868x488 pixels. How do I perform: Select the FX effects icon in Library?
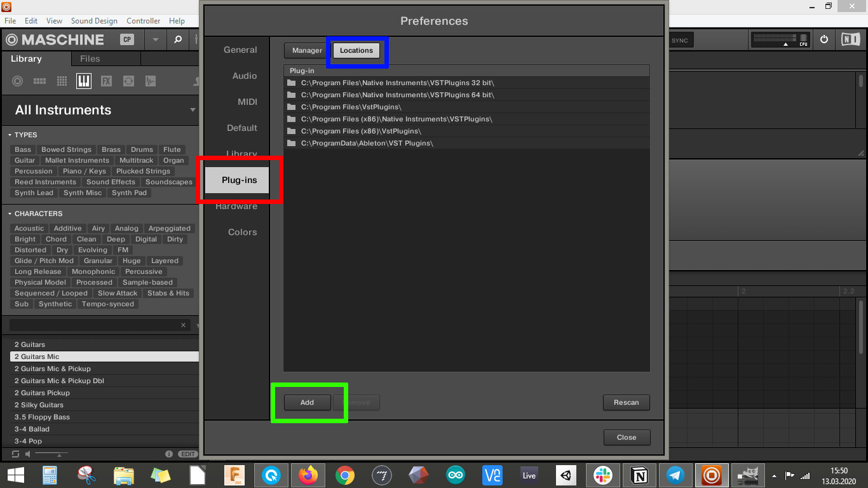(x=106, y=81)
